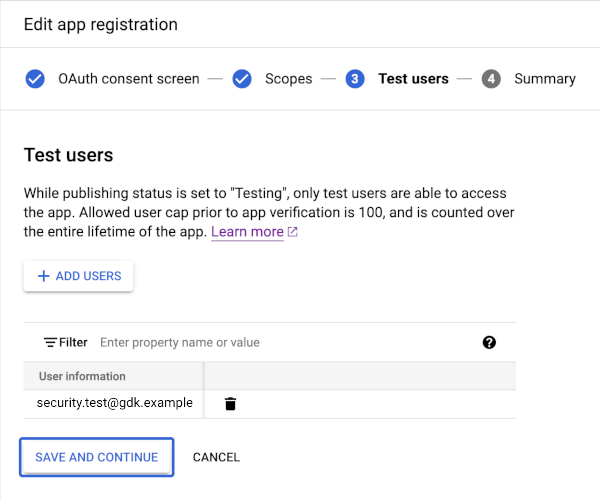600x500 pixels.
Task: Click the step 4 circle icon
Action: pos(491,79)
